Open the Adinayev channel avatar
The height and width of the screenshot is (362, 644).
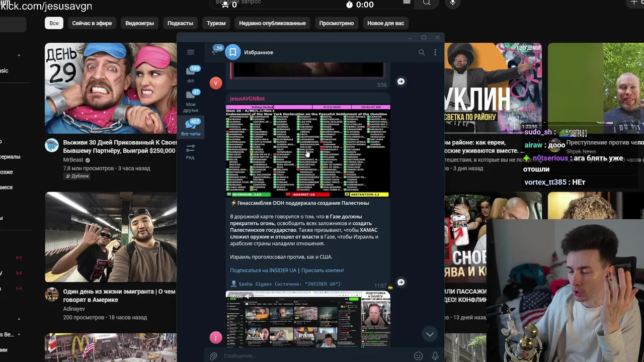[x=52, y=294]
